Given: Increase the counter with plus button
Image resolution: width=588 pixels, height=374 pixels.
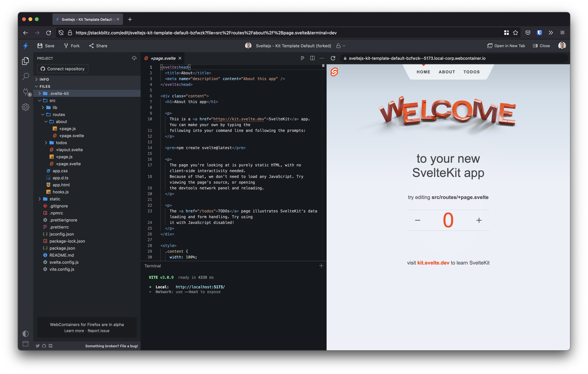Looking at the screenshot, I should (479, 220).
